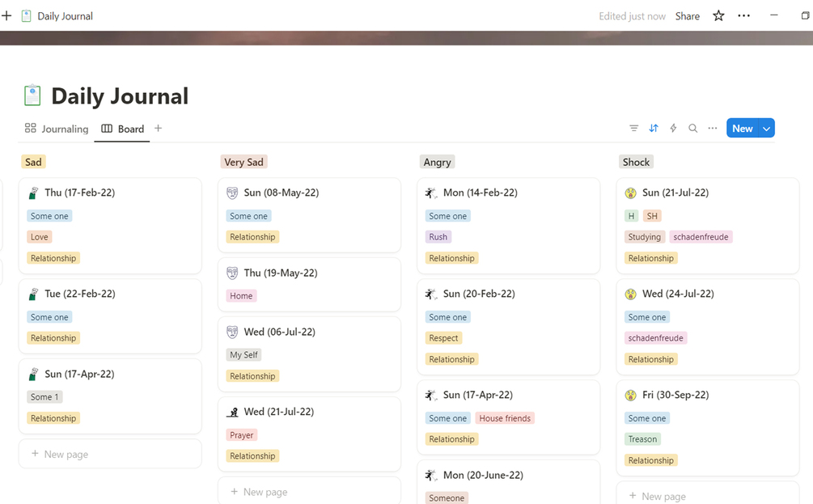The height and width of the screenshot is (504, 813).
Task: Click the blue New button
Action: pyautogui.click(x=742, y=128)
